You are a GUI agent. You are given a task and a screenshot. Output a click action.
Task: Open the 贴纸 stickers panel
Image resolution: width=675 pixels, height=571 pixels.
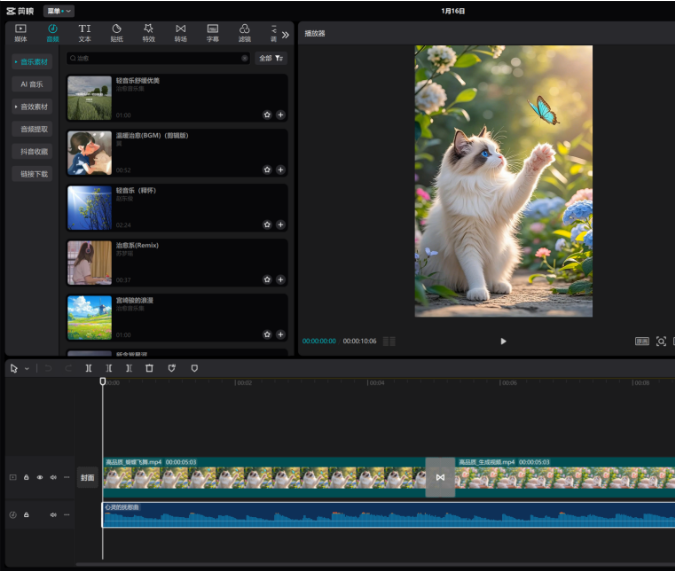(116, 33)
